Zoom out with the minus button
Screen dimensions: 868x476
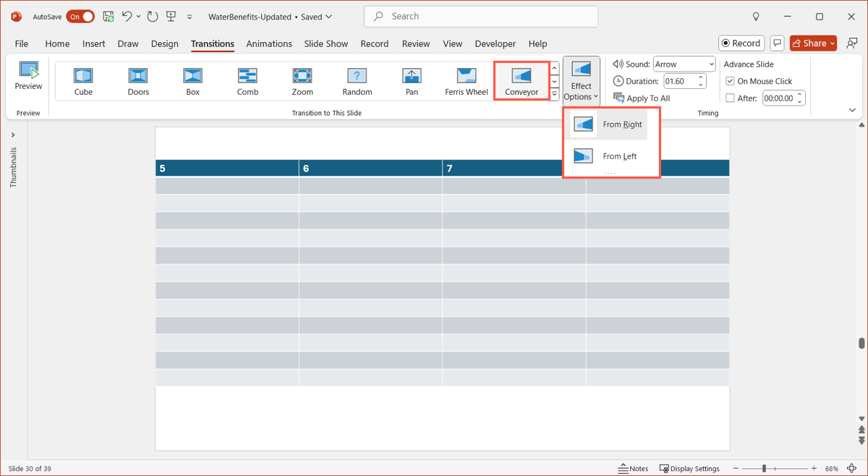click(x=736, y=469)
